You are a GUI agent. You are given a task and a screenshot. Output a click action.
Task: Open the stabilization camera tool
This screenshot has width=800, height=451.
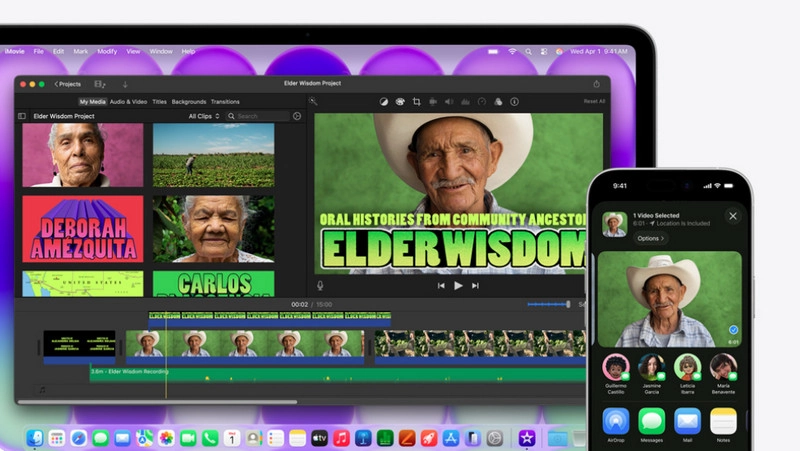(433, 102)
